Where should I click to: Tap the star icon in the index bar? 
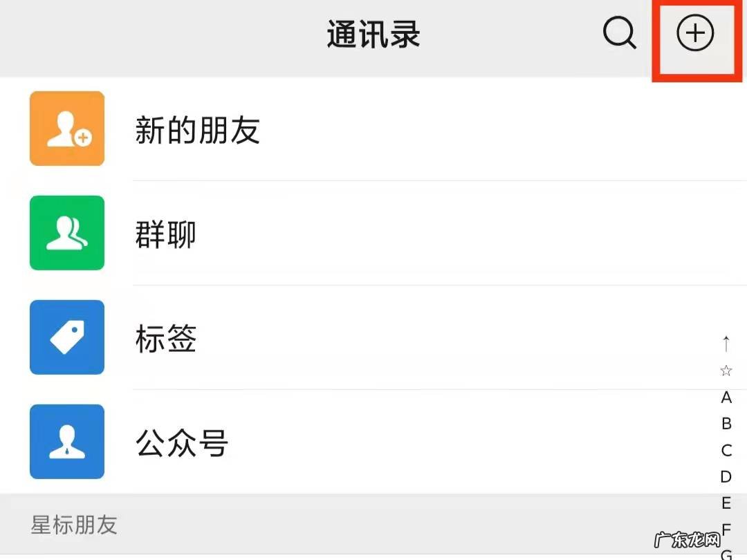tap(726, 371)
